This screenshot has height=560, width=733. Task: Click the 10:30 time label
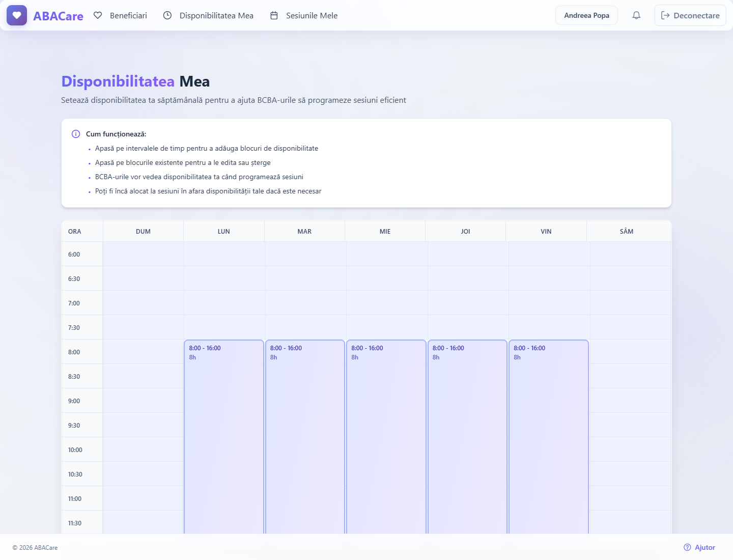coord(75,474)
